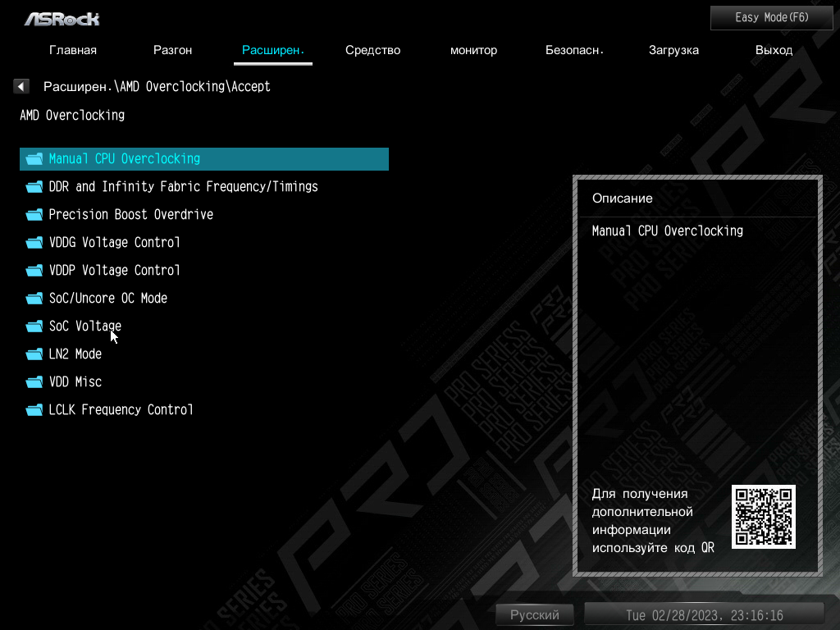
Task: Switch to the Главная tab
Action: [73, 50]
